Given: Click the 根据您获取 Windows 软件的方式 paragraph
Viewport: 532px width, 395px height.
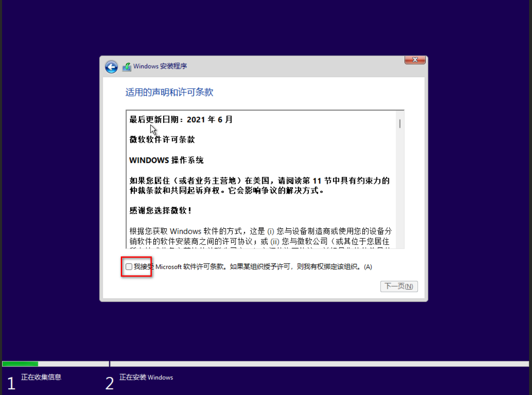Looking at the screenshot, I should 261,236.
